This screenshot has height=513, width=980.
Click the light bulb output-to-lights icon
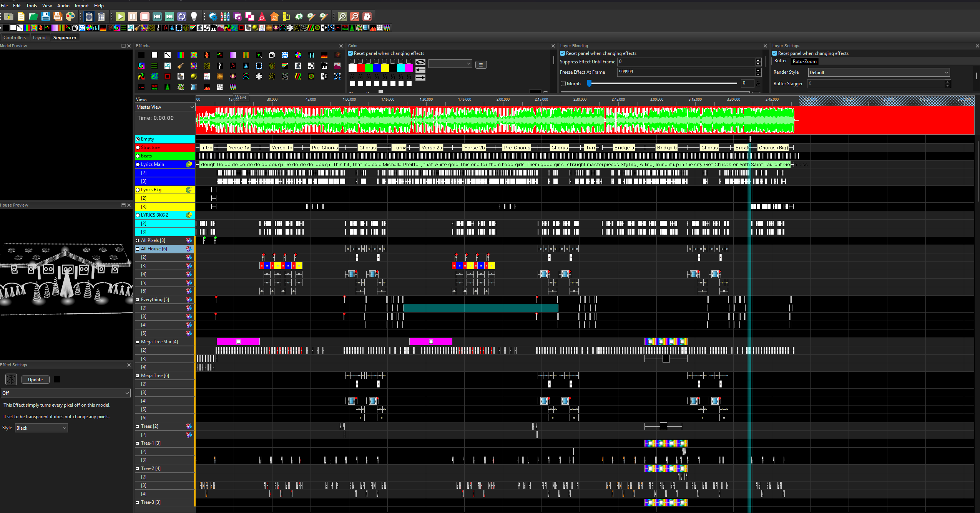(194, 17)
